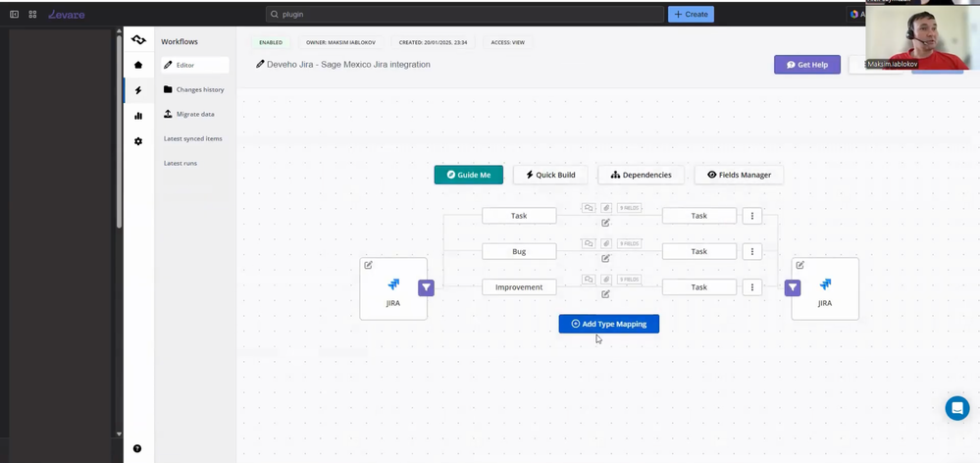The width and height of the screenshot is (980, 463).
Task: Click the home icon in sidebar
Action: point(138,65)
